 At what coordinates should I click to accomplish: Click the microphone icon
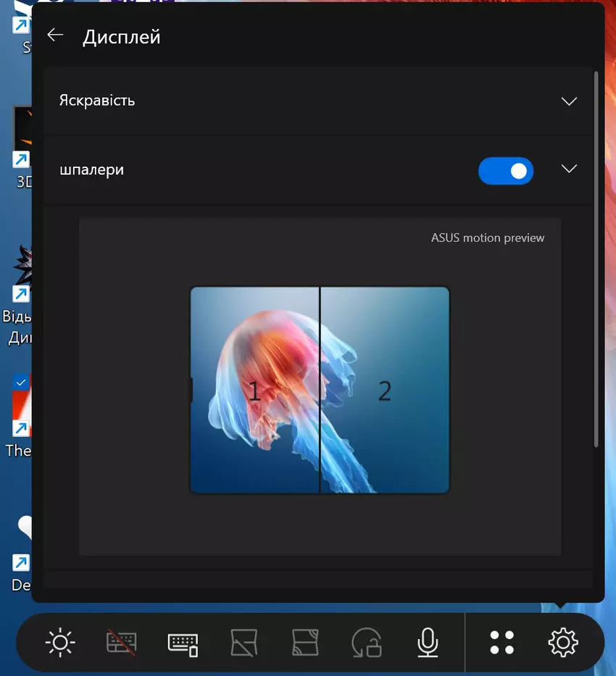[x=428, y=642]
